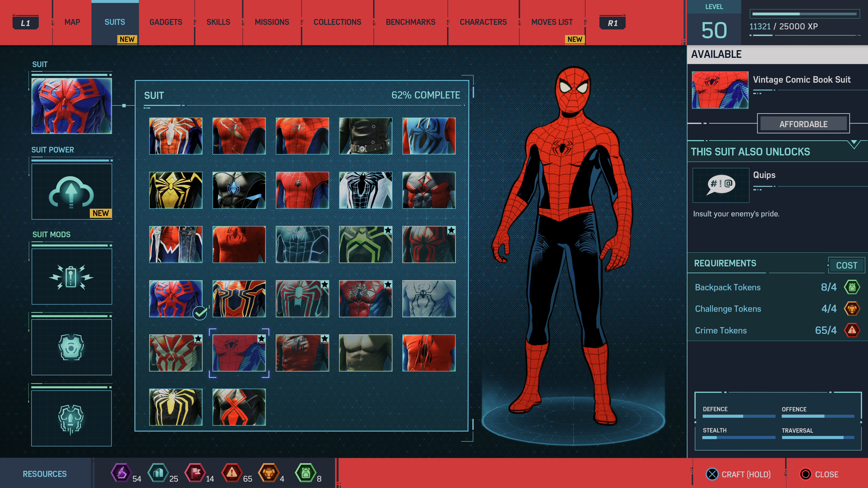The height and width of the screenshot is (488, 868).
Task: Select the Advanced Suit with white spider
Action: click(176, 136)
